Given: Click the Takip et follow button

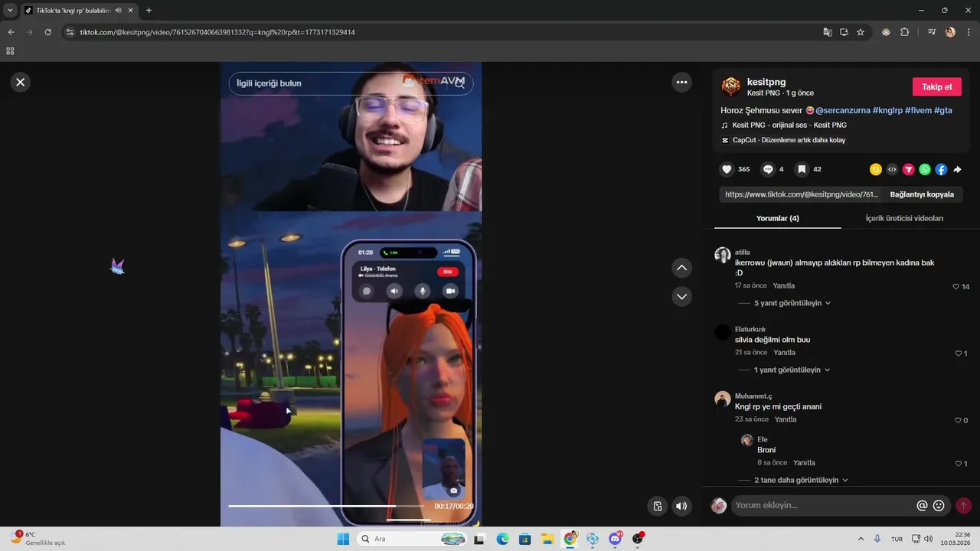Looking at the screenshot, I should [936, 86].
